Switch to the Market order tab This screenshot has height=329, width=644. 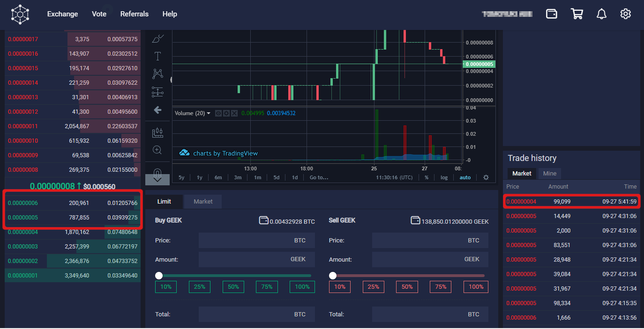coord(203,201)
